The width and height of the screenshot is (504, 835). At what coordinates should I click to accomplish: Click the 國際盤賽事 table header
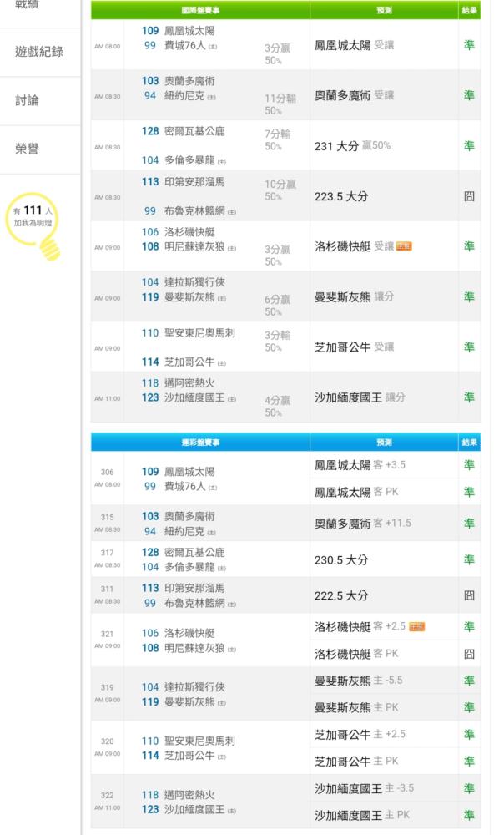pos(200,10)
